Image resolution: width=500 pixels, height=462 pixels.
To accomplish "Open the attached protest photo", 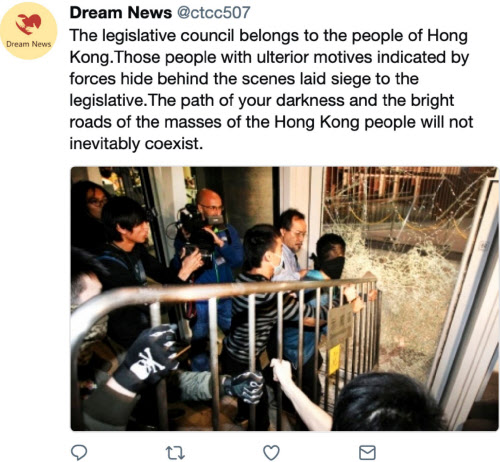I will (x=284, y=298).
